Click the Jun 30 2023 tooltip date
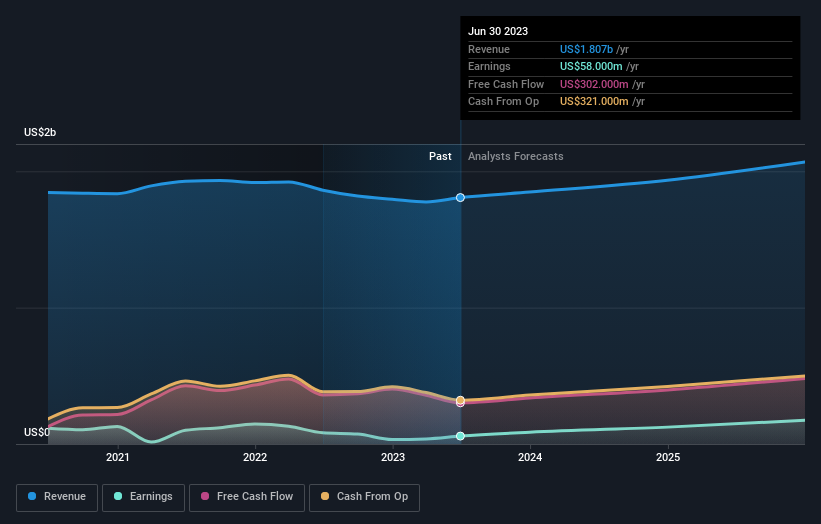 498,31
